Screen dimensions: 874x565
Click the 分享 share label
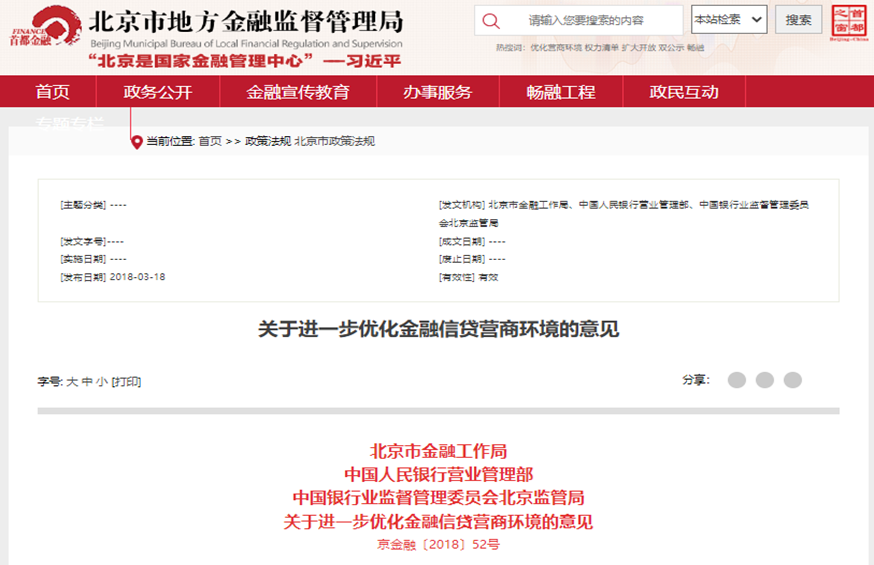click(695, 380)
